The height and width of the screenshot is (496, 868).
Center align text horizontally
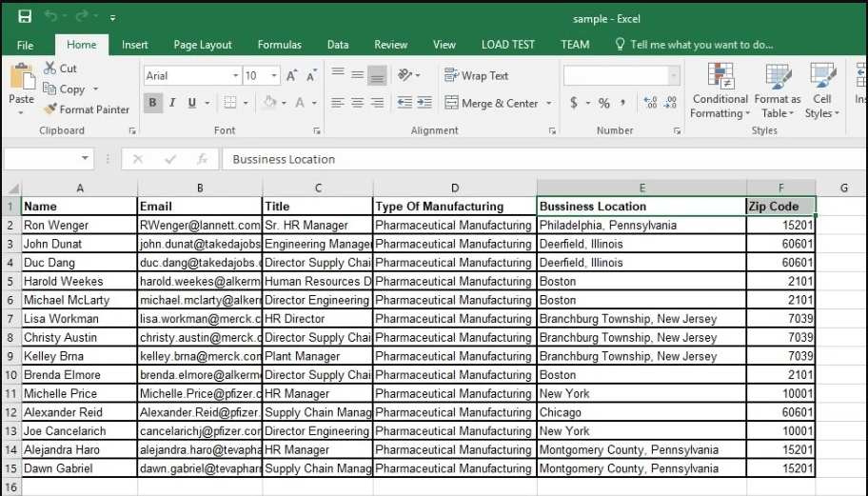(357, 103)
